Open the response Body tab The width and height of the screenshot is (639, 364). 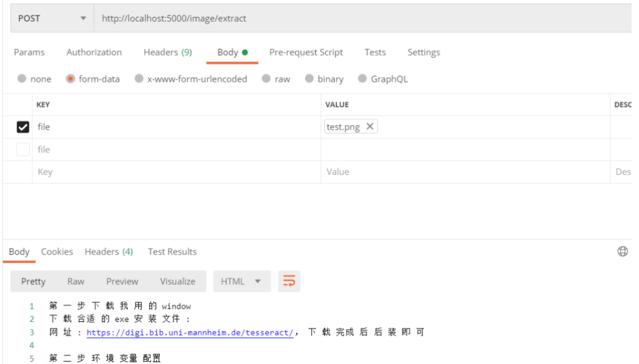point(19,252)
